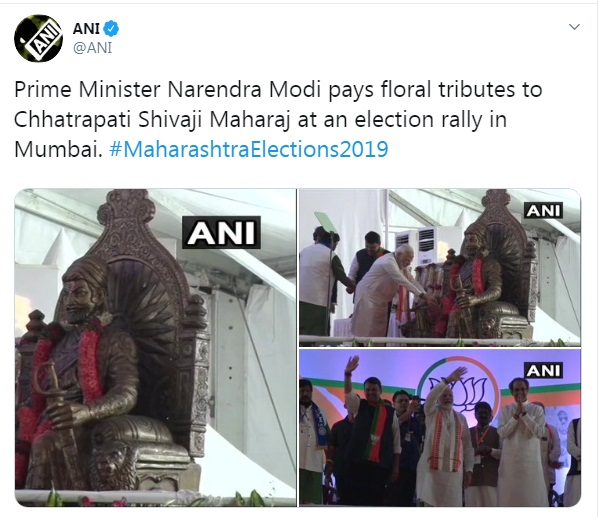Expand the tweet options chevron
The height and width of the screenshot is (517, 598).
(x=574, y=27)
